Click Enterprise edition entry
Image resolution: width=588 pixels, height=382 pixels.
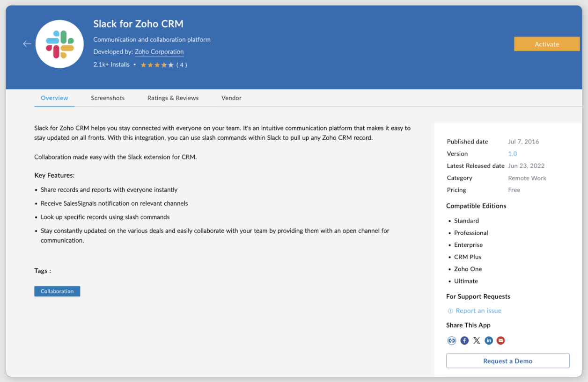468,245
